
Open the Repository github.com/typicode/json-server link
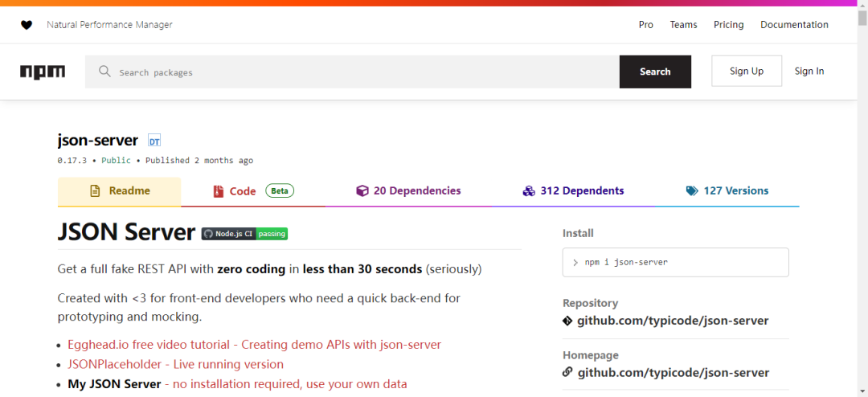tap(673, 321)
